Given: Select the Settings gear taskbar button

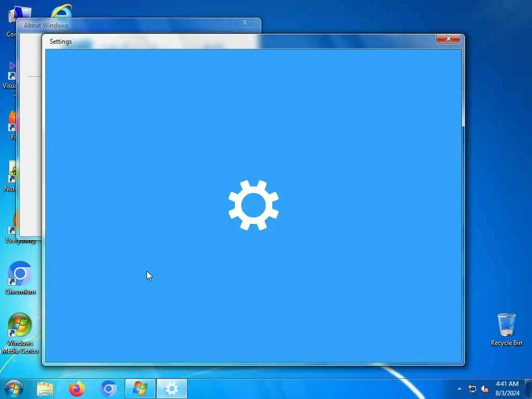Looking at the screenshot, I should click(x=171, y=389).
